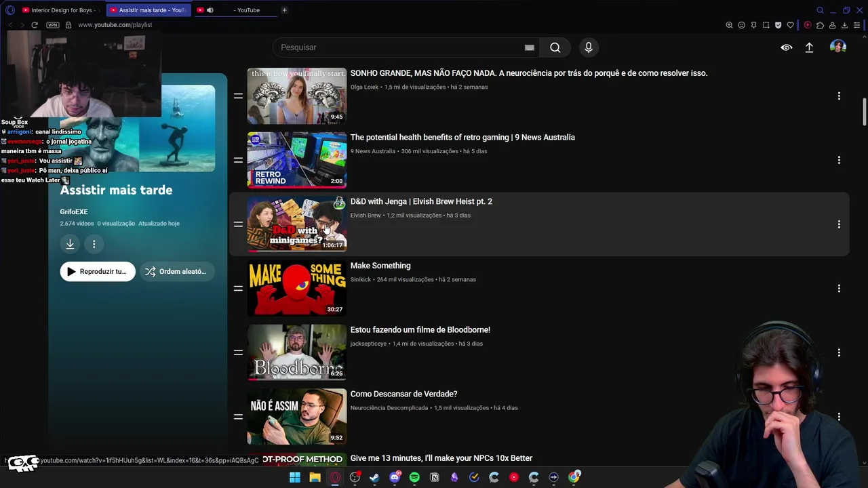
Task: Open the Opera player icon in toolbar
Action: click(x=808, y=25)
